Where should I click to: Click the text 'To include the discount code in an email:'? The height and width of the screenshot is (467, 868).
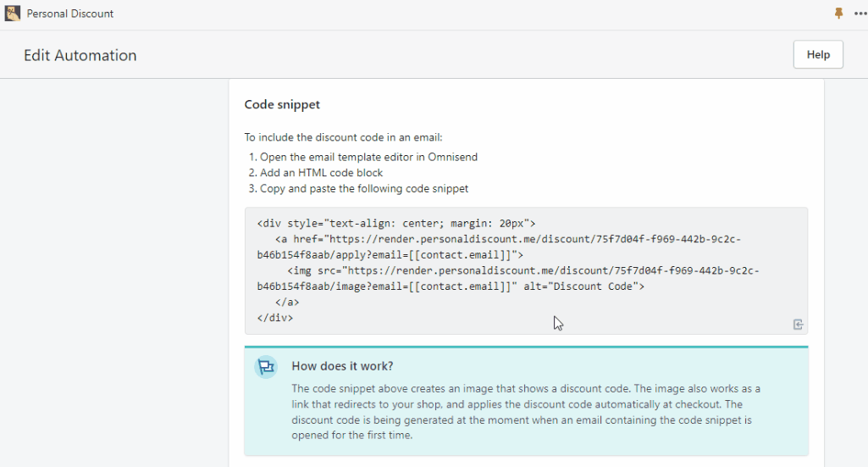click(x=343, y=137)
